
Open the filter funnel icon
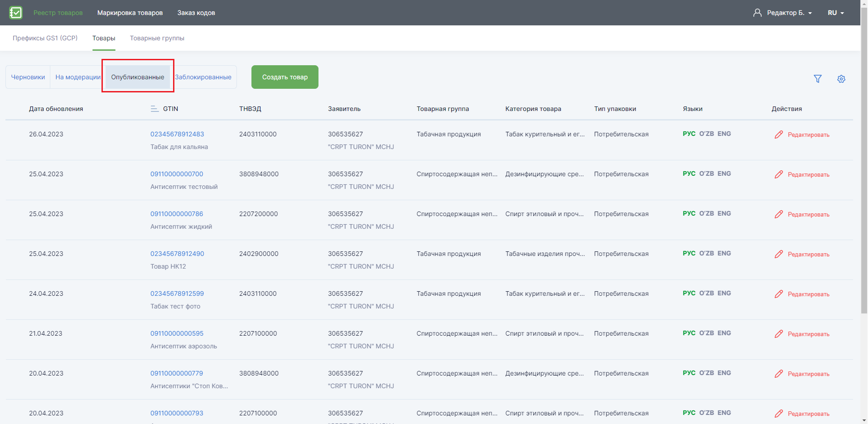click(x=818, y=79)
